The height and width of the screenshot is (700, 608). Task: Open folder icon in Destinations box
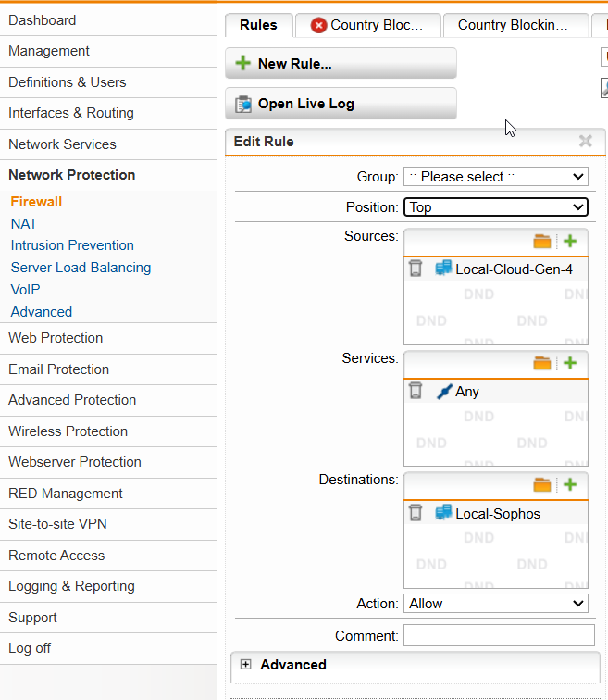point(542,485)
